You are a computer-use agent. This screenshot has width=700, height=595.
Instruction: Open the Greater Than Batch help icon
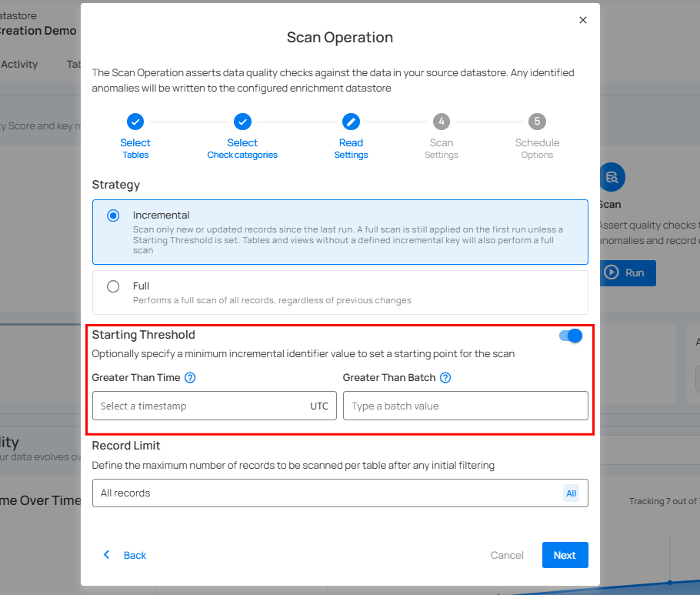coord(445,378)
